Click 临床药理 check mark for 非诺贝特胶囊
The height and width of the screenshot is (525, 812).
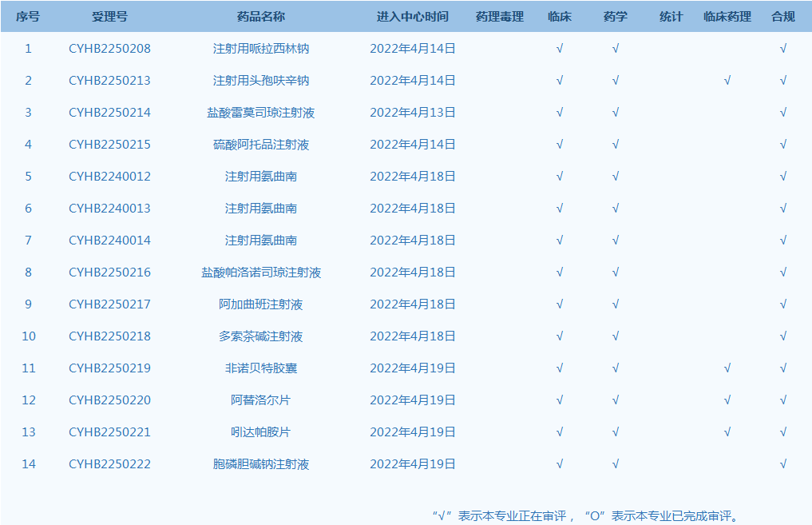[x=727, y=368]
